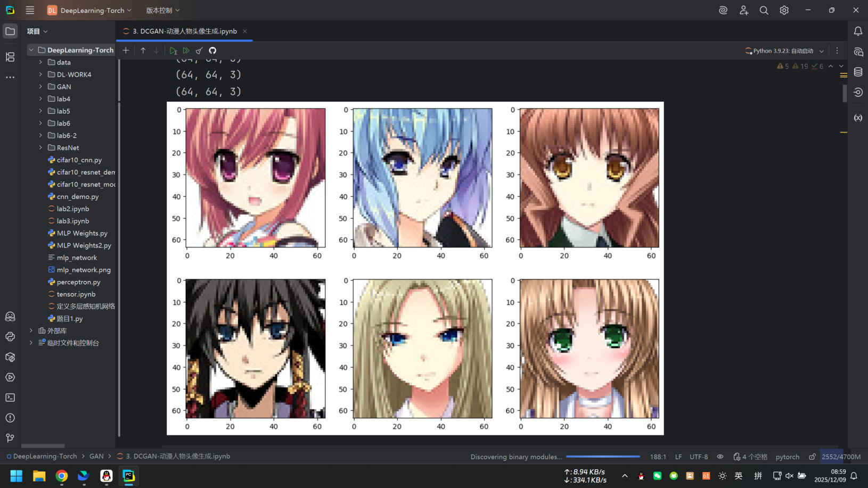868x488 pixels.
Task: Open the Git version control panel
Action: tap(10, 438)
